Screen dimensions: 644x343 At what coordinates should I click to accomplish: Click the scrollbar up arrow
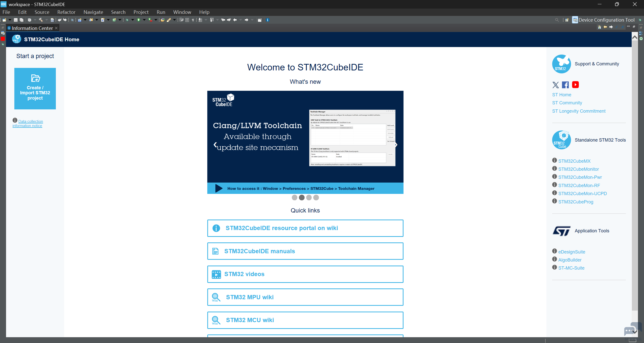click(635, 37)
